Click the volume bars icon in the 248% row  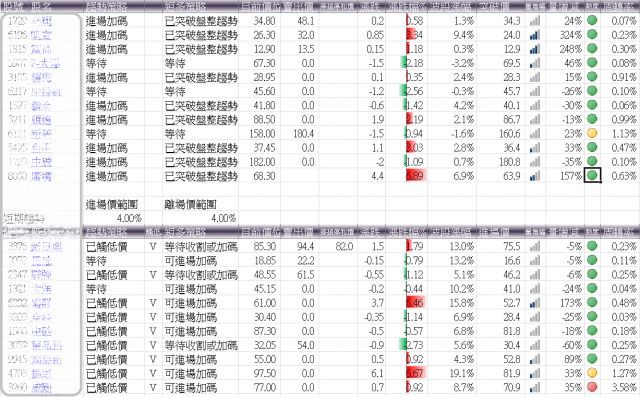click(535, 49)
